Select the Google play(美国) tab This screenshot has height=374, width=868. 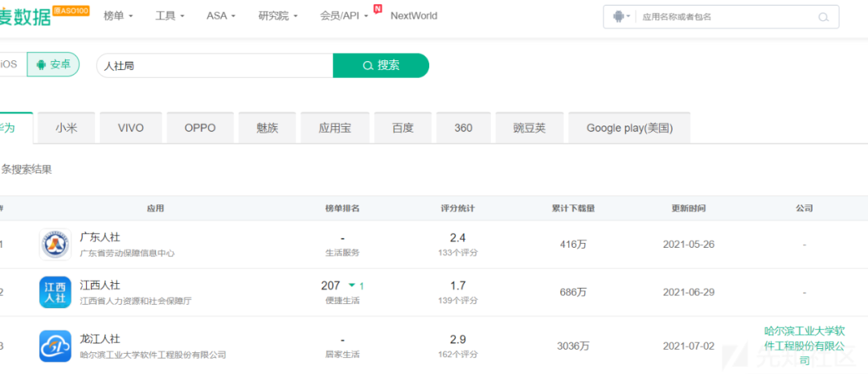[x=629, y=128]
